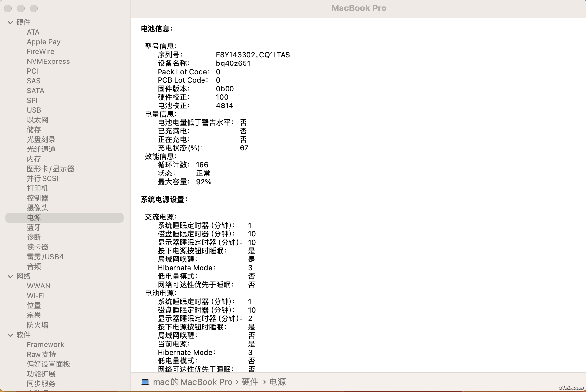Open Framework under 软件

pos(46,344)
